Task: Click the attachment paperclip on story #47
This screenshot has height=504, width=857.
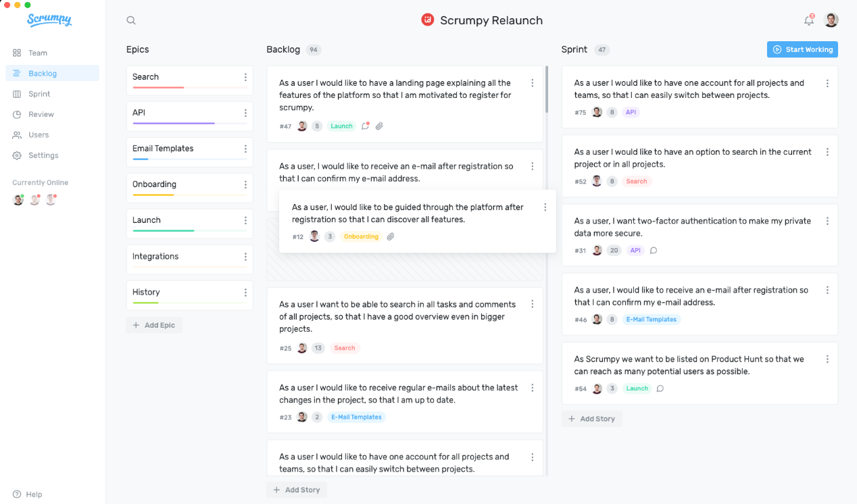Action: pos(379,126)
